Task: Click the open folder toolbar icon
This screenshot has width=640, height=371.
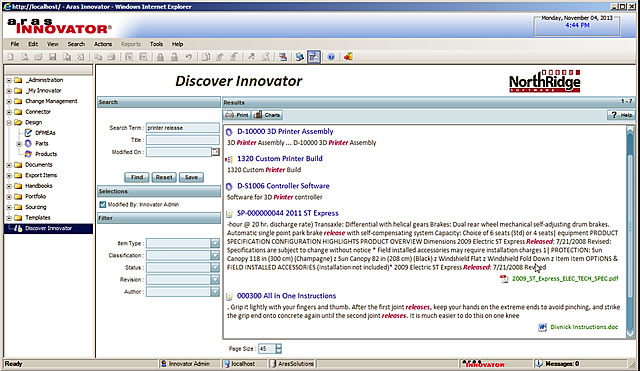Action: tap(38, 57)
